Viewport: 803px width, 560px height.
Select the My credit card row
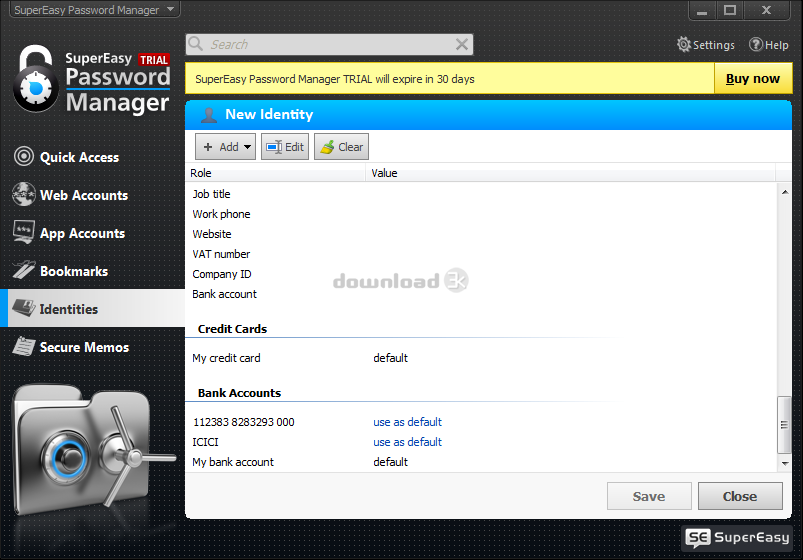[x=481, y=358]
